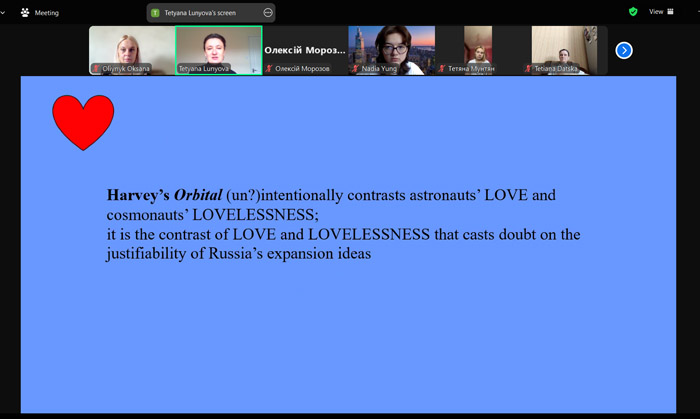
Task: Show next page of participant videos
Action: (624, 50)
